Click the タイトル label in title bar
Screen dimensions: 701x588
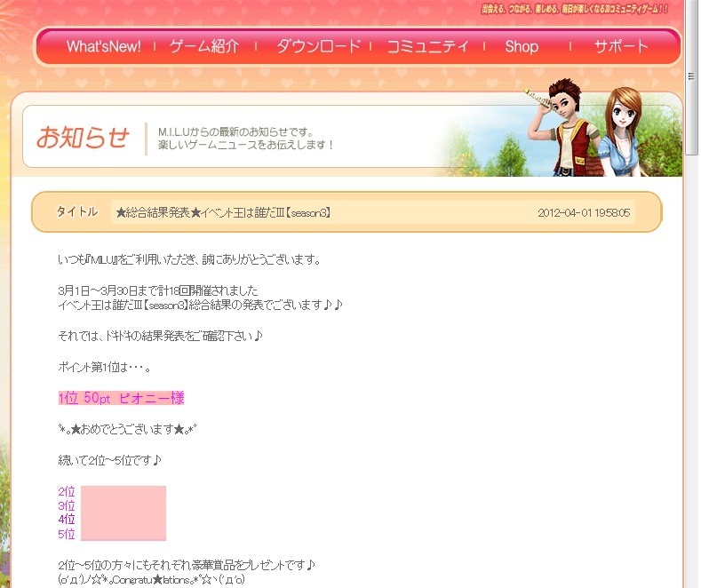(77, 212)
